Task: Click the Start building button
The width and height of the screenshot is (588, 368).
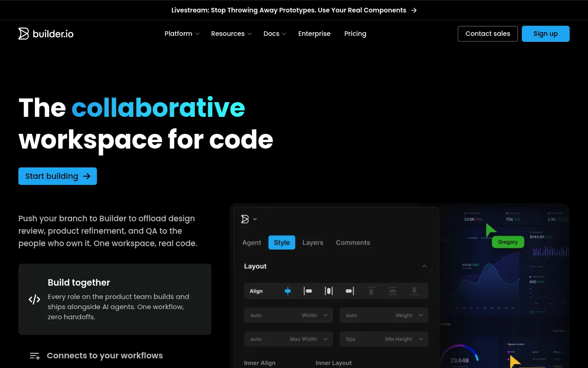Action: [57, 176]
